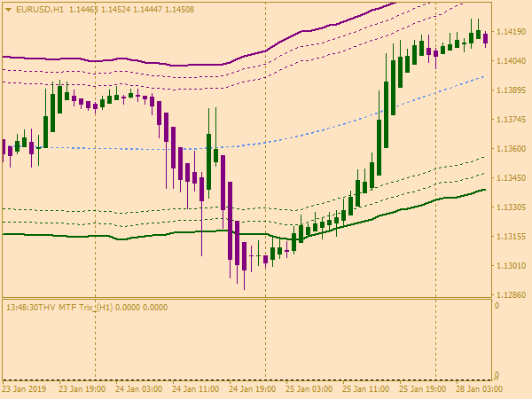
Task: Select the 25 Jan 11:00 time label
Action: click(x=365, y=388)
